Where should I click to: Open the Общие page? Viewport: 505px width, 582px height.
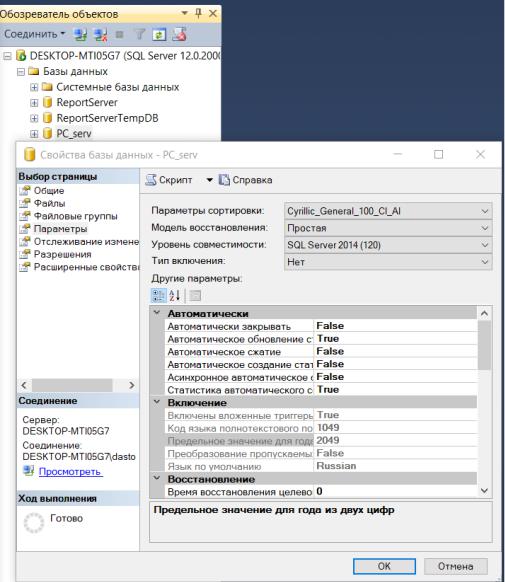(49, 191)
